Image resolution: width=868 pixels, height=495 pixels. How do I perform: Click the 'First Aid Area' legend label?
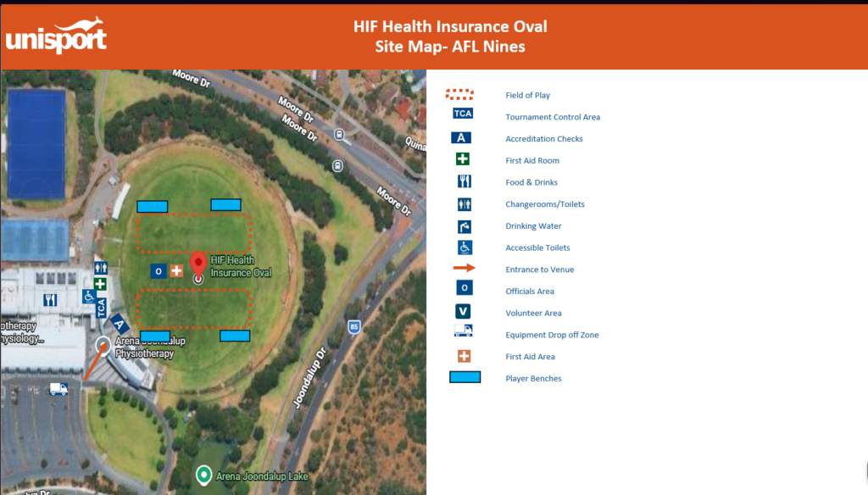coord(530,357)
